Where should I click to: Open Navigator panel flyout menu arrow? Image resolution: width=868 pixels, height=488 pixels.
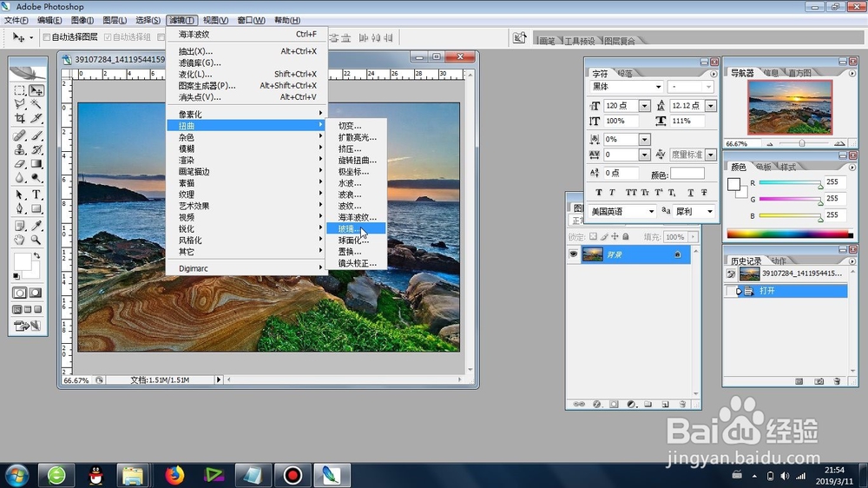[x=852, y=73]
